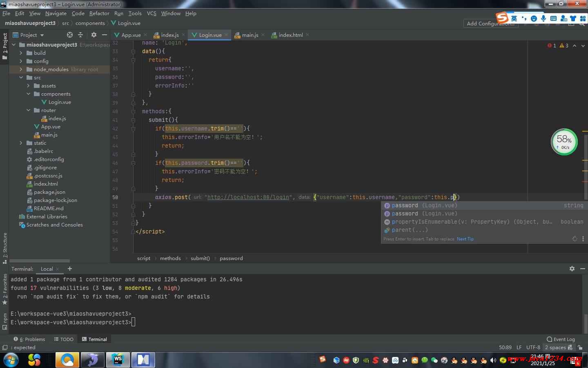Close the App.vue editor tab

click(145, 35)
